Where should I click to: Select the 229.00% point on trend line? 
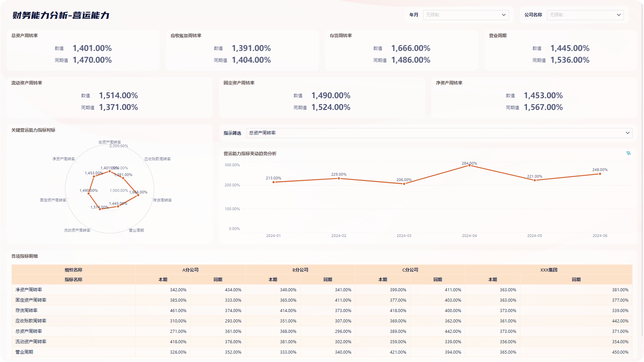pyautogui.click(x=339, y=178)
